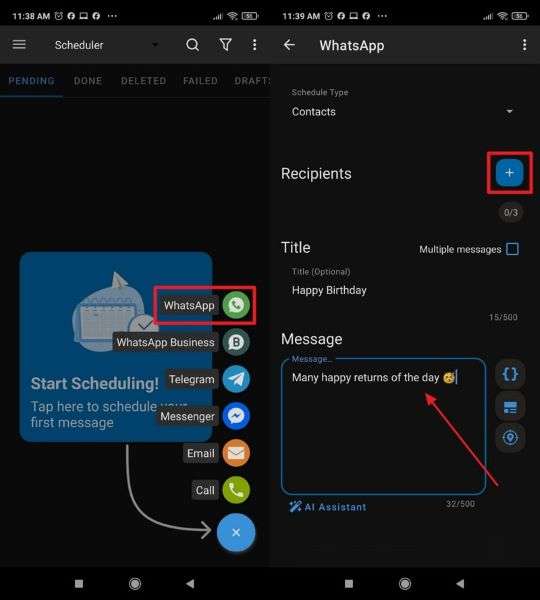Tap home circle button on right phone
Image resolution: width=540 pixels, height=600 pixels.
point(405,584)
